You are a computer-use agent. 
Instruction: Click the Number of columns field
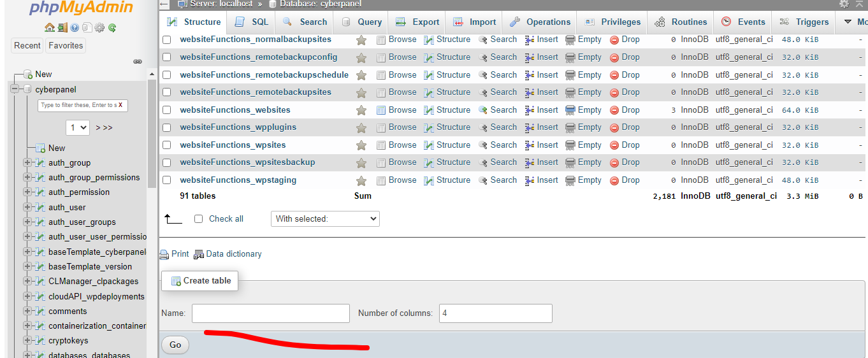[496, 313]
